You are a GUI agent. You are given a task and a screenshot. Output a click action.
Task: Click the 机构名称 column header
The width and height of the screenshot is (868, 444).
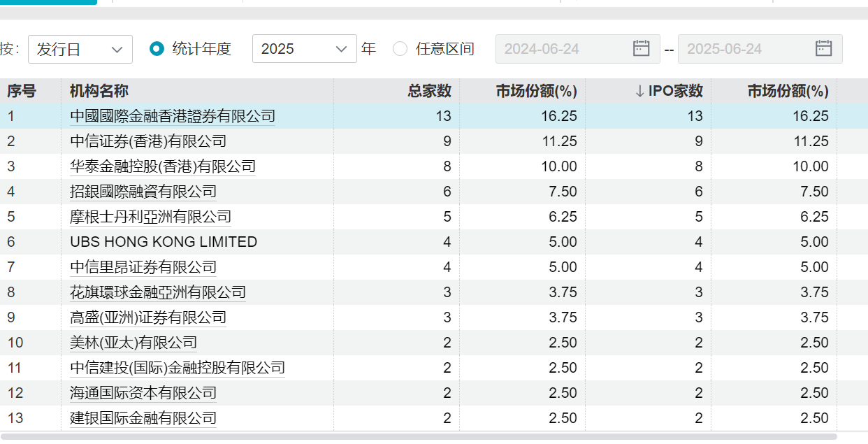[99, 92]
